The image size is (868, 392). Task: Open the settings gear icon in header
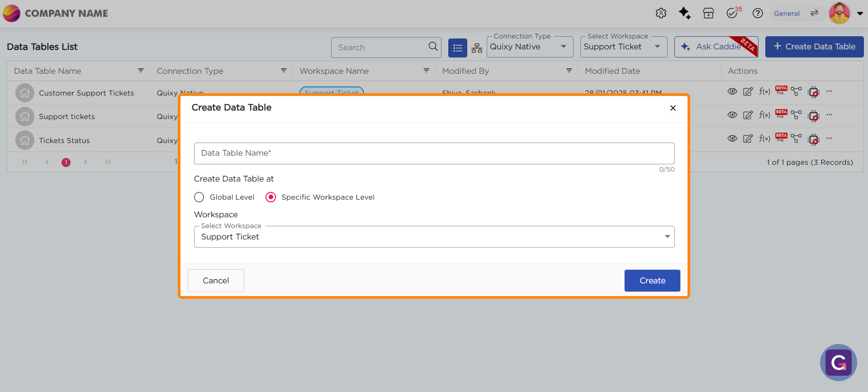pos(661,13)
